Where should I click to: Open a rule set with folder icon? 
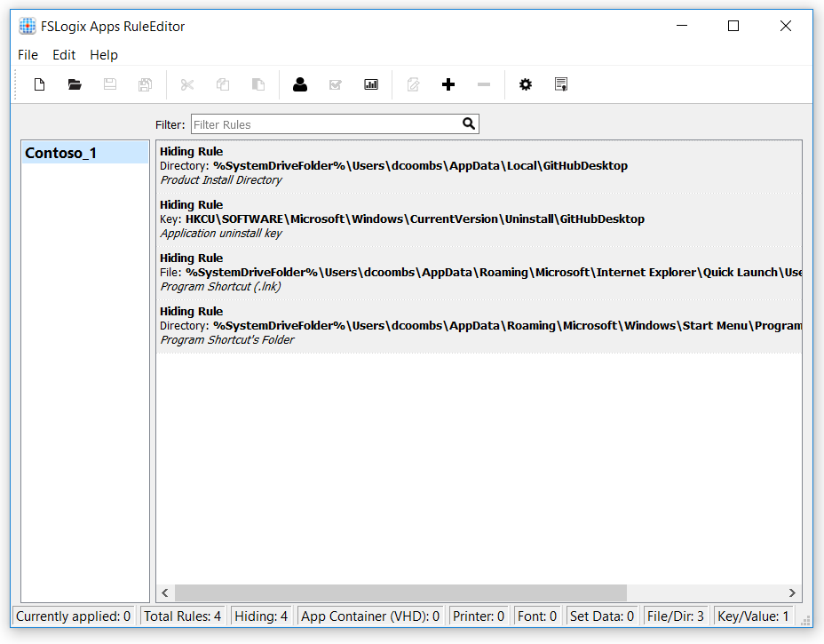click(x=75, y=84)
